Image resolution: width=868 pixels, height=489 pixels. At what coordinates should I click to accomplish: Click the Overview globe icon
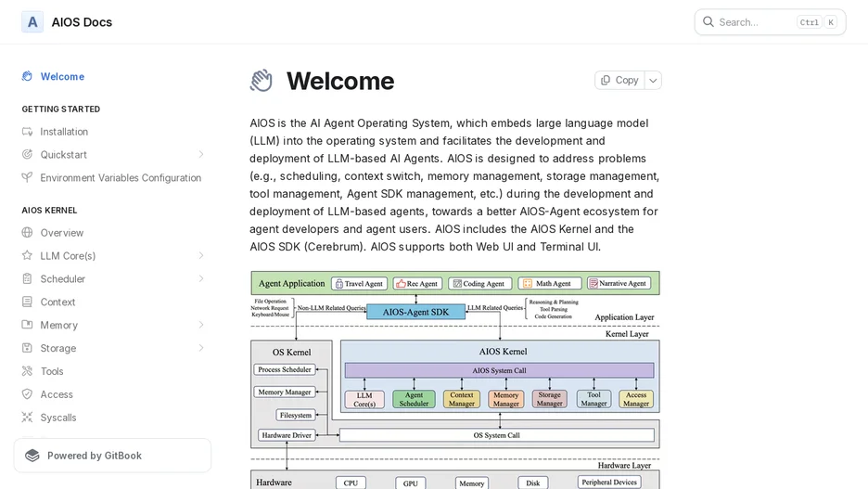coord(27,233)
